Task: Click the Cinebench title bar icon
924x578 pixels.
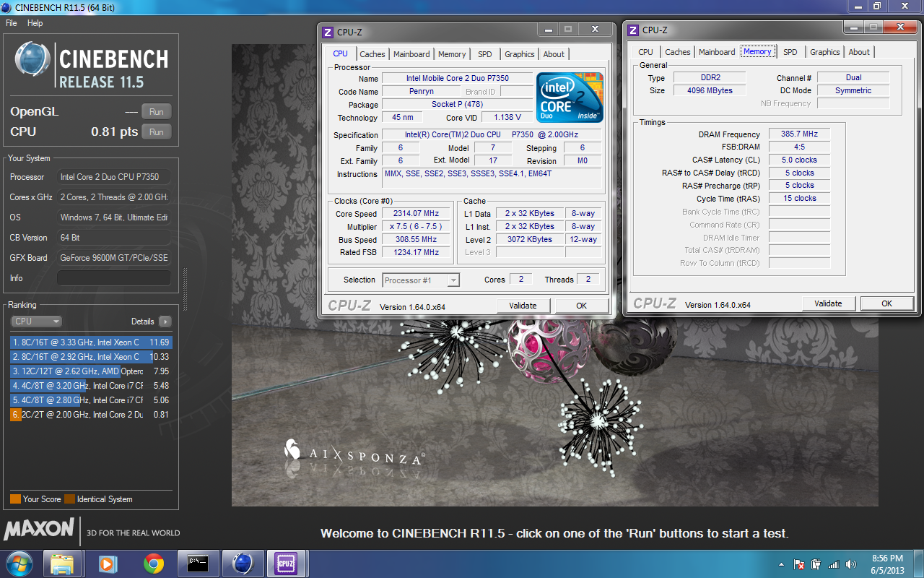Action: 7,7
